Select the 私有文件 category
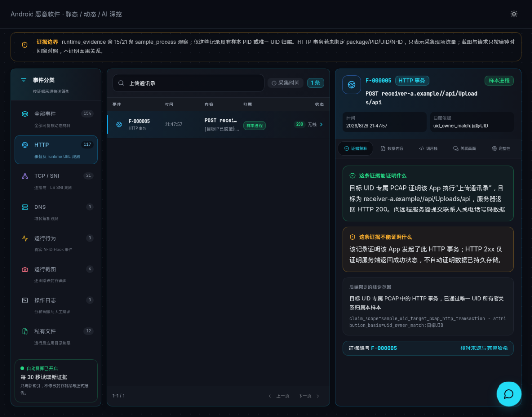Viewport: 532px width, 417px height. (x=56, y=336)
